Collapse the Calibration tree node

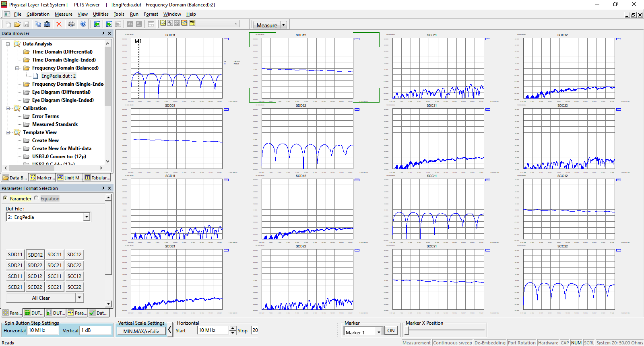click(8, 108)
